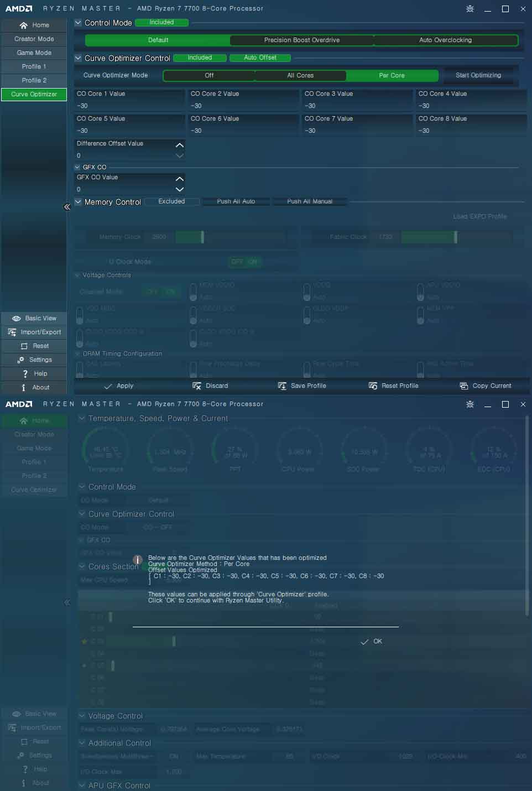Open Game Mode tab in upper window

34,53
